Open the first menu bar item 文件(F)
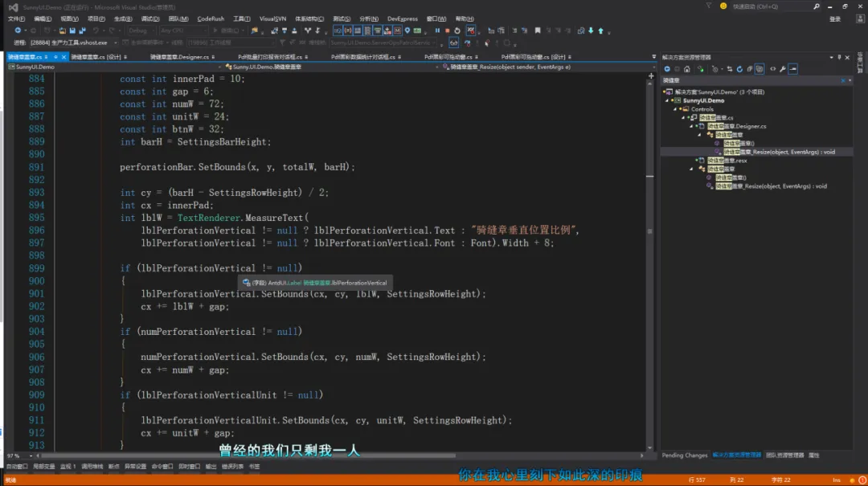 click(x=17, y=18)
